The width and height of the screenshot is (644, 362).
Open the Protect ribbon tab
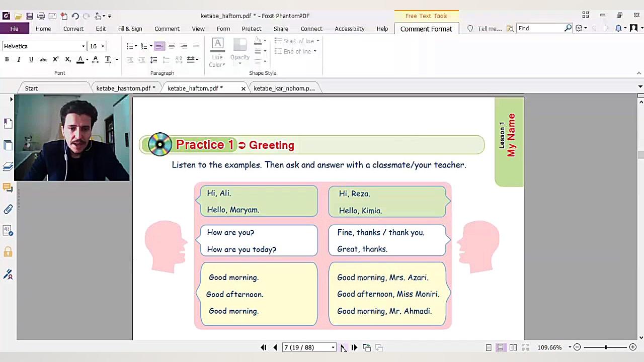click(252, 29)
